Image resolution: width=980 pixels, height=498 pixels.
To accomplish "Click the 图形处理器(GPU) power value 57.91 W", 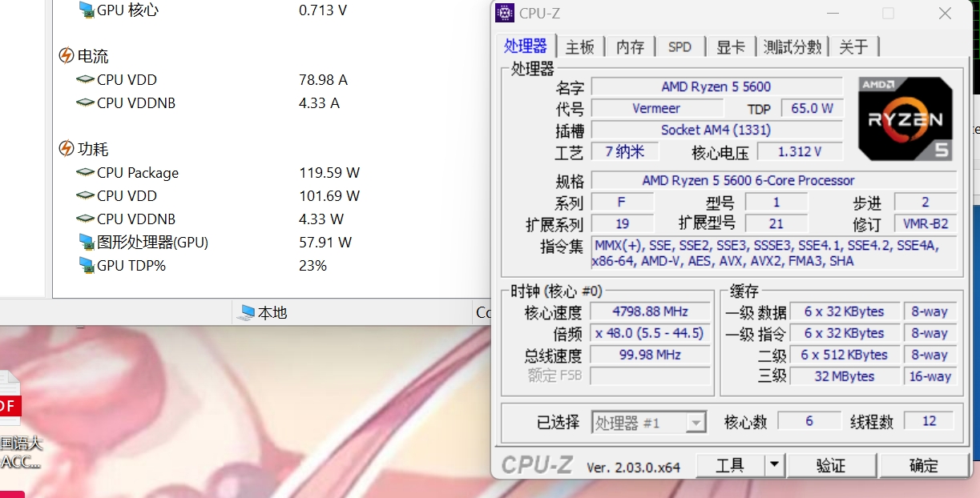I will (x=325, y=243).
